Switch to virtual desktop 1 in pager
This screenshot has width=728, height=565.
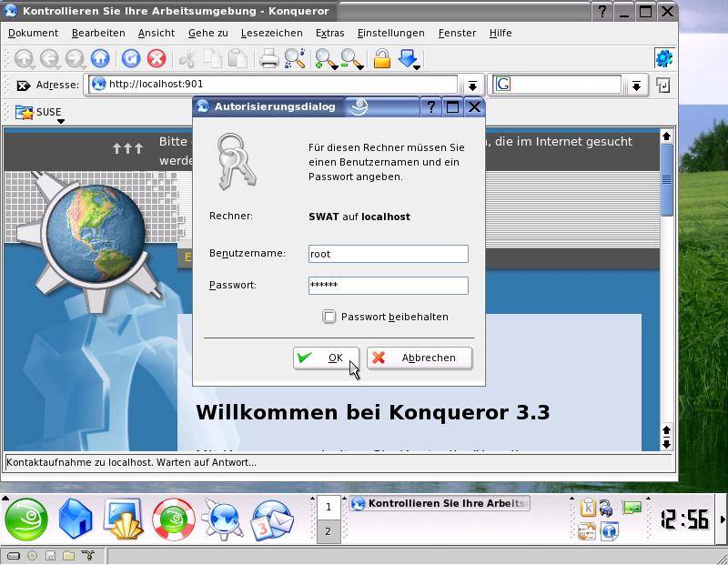(329, 507)
